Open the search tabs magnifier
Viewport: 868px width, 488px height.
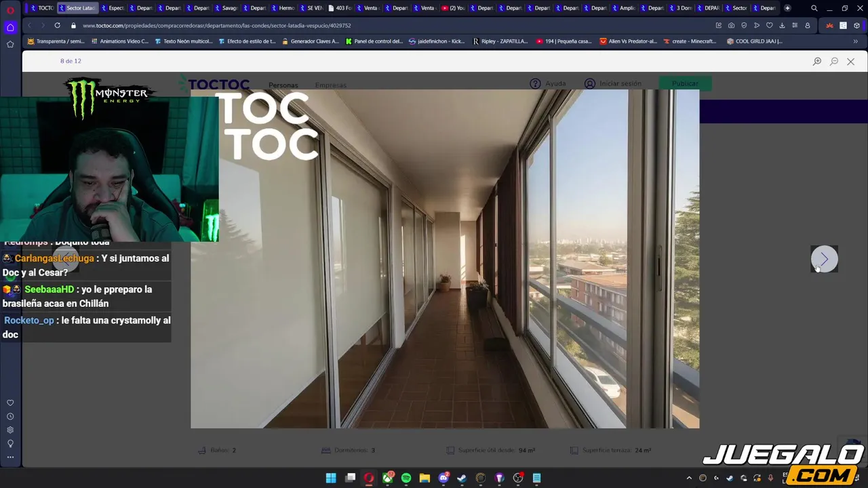(x=814, y=8)
